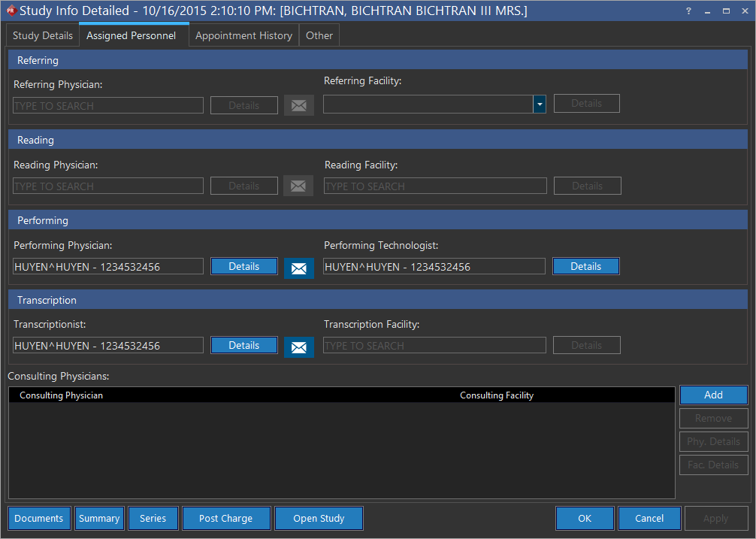
Task: Click the Reading Physician envelope icon
Action: pyautogui.click(x=298, y=186)
